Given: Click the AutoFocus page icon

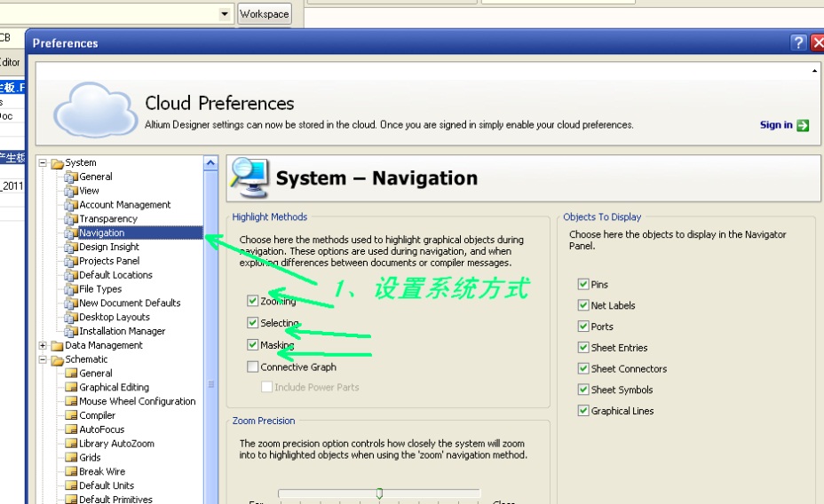Looking at the screenshot, I should click(x=71, y=429).
